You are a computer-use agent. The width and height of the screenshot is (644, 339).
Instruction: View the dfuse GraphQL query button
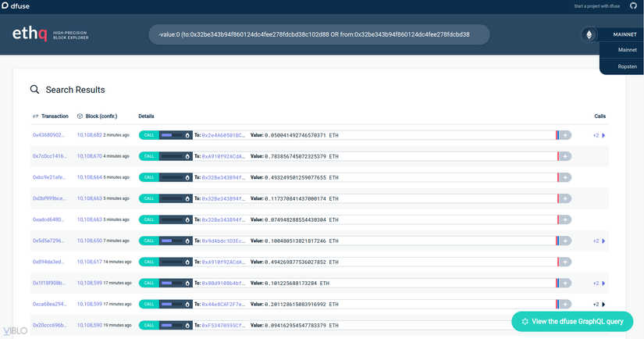pyautogui.click(x=572, y=321)
